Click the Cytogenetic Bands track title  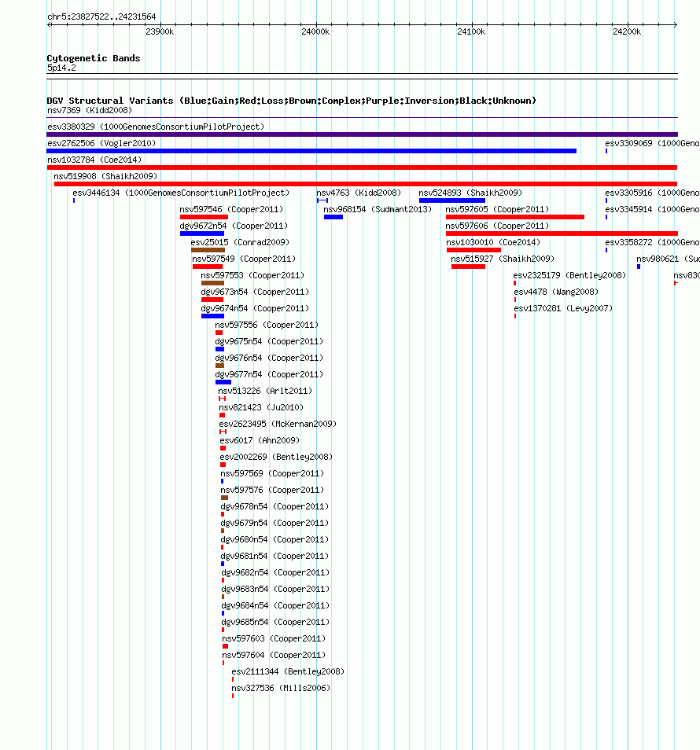tap(94, 58)
